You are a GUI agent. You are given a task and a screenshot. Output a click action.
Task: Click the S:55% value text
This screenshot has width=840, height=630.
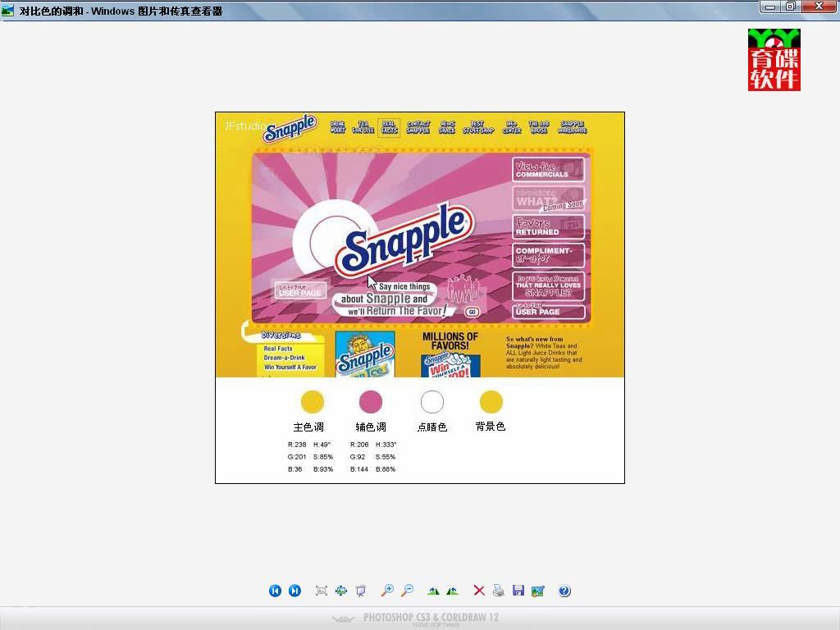[x=386, y=457]
